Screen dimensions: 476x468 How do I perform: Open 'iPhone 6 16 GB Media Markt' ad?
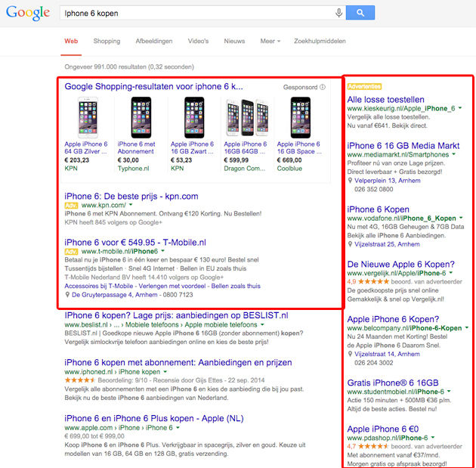[x=403, y=146]
